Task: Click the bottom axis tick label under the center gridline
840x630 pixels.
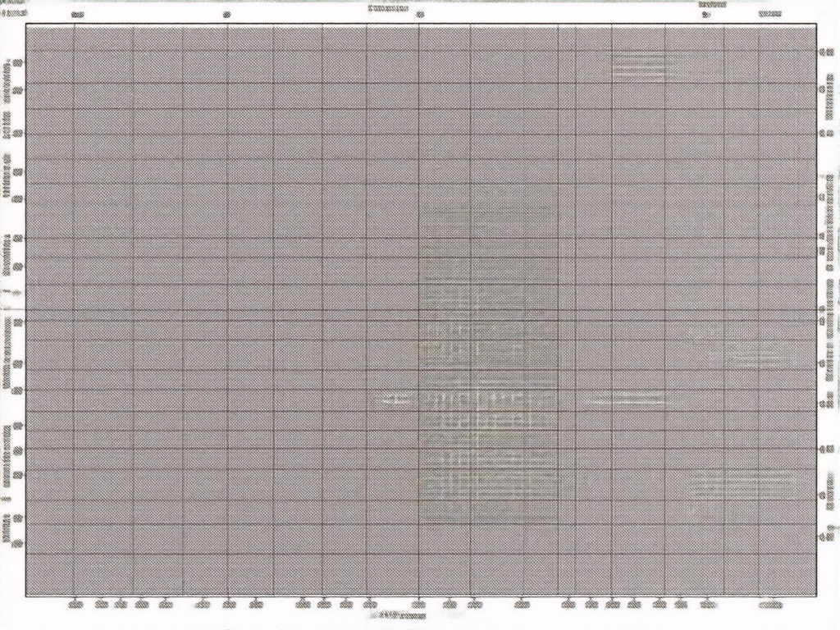Action: (x=420, y=605)
